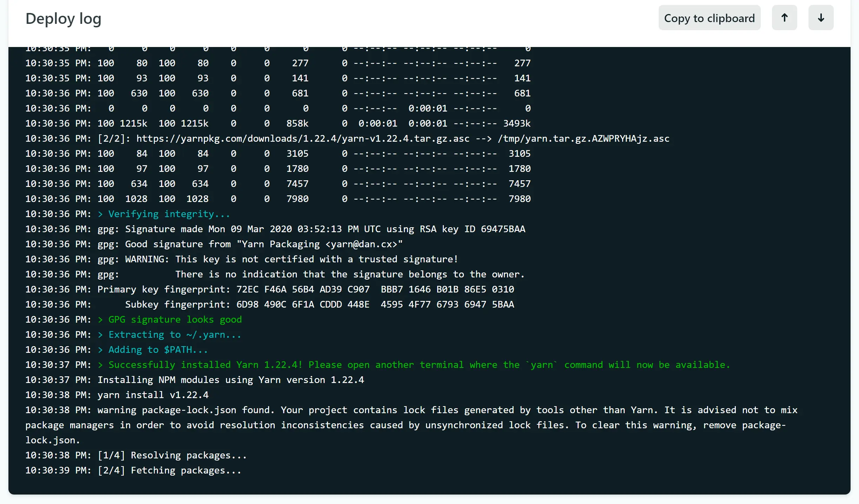Click the Primary key fingerprint line
Image resolution: width=859 pixels, height=504 pixels.
(x=305, y=289)
